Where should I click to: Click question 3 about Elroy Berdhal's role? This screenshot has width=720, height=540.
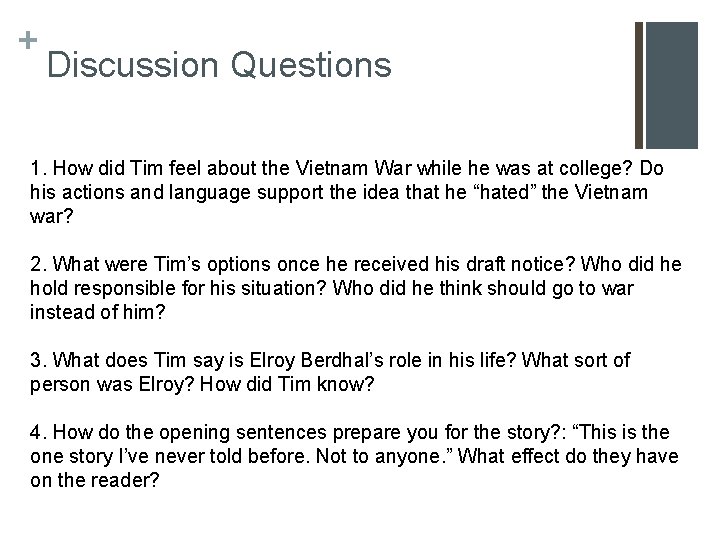[330, 372]
